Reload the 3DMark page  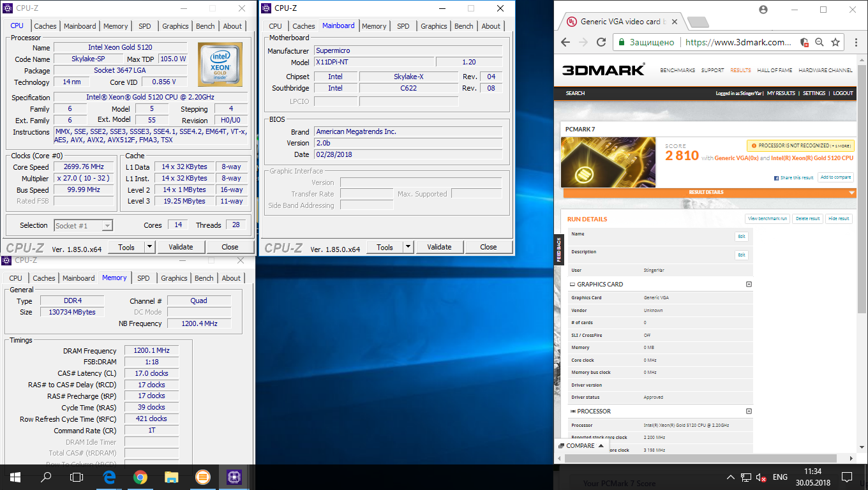tap(601, 42)
